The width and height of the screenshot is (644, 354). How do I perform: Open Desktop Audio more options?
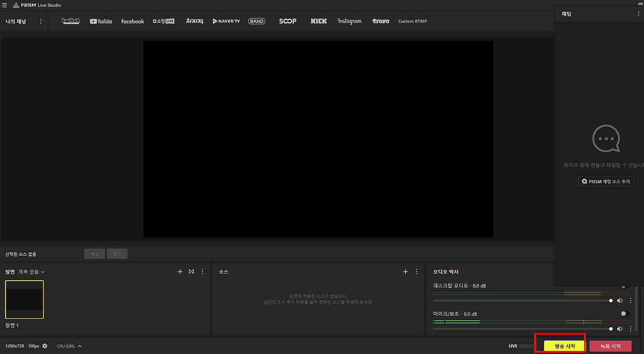(x=630, y=301)
